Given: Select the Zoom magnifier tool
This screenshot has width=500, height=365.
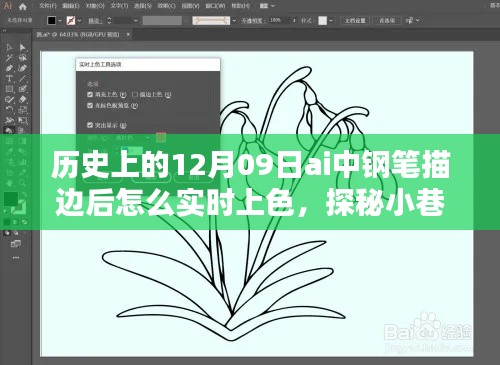Looking at the screenshot, I should pos(22,183).
